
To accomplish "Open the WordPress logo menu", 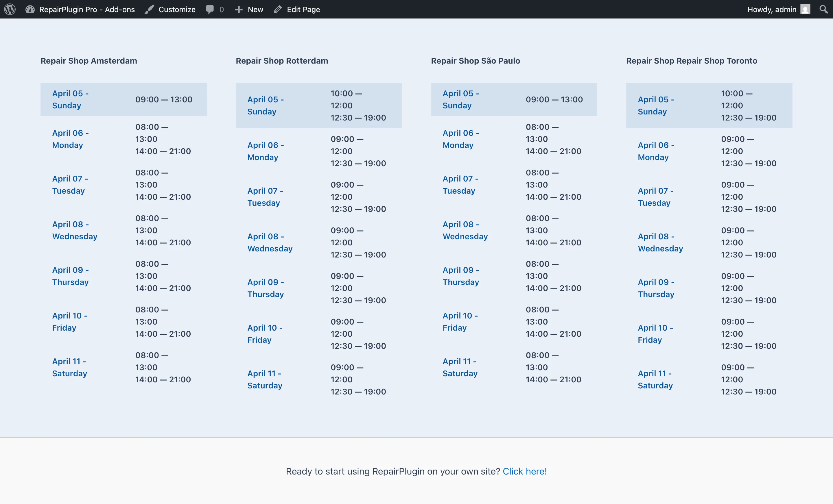I will (x=10, y=9).
